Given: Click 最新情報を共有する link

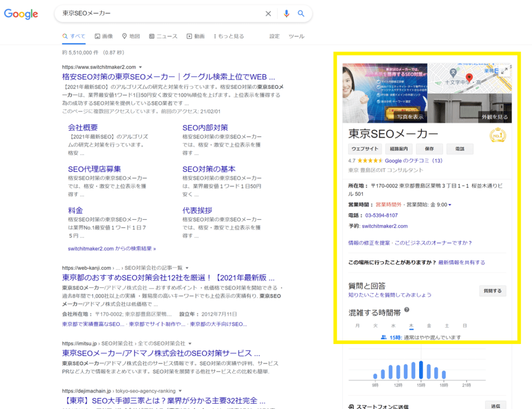Looking at the screenshot, I should pos(461,262).
